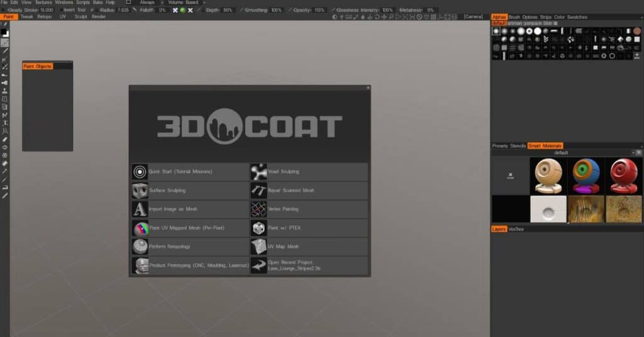The image size is (644, 337).
Task: Switch to the VoxTree tab
Action: (516, 229)
